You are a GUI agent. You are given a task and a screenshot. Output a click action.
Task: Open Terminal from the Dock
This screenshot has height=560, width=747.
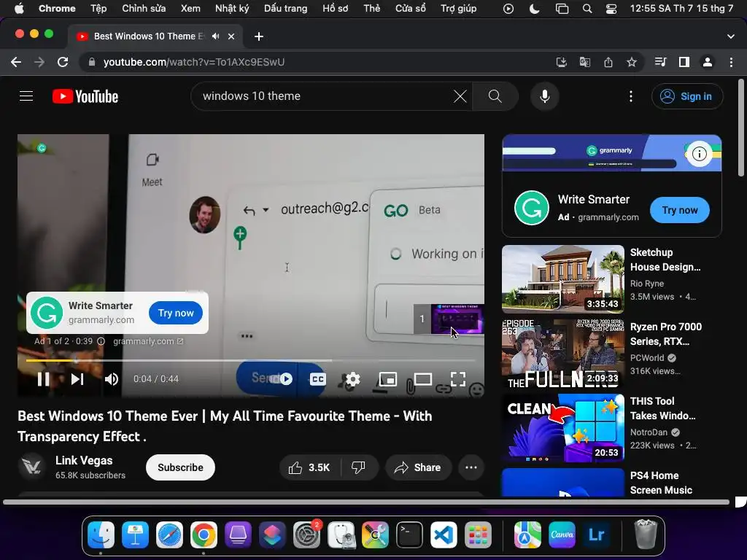click(x=409, y=534)
